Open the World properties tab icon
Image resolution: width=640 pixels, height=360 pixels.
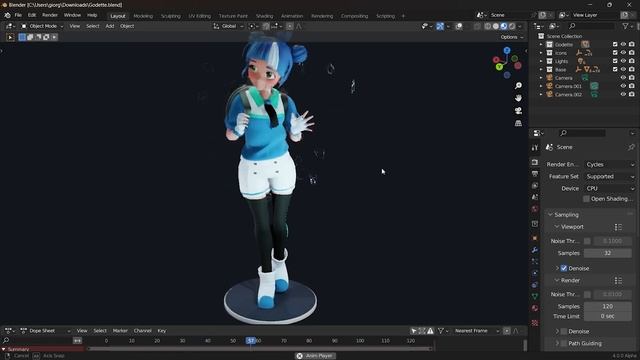tap(535, 209)
